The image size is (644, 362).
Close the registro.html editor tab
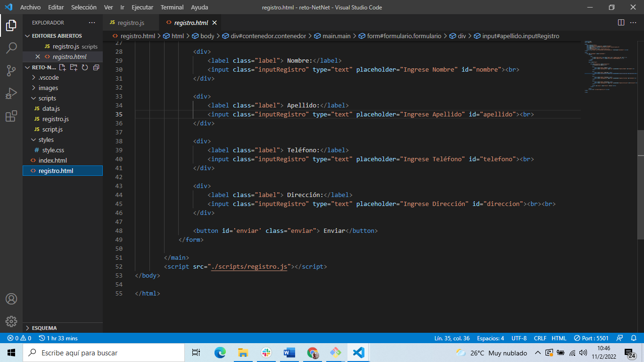click(215, 23)
